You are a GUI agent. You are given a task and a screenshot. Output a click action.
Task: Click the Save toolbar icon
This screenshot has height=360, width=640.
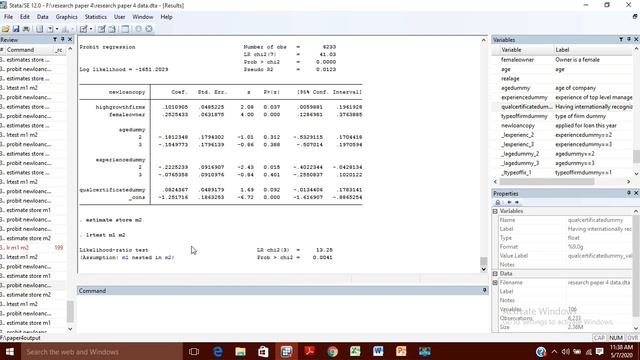pos(16,29)
